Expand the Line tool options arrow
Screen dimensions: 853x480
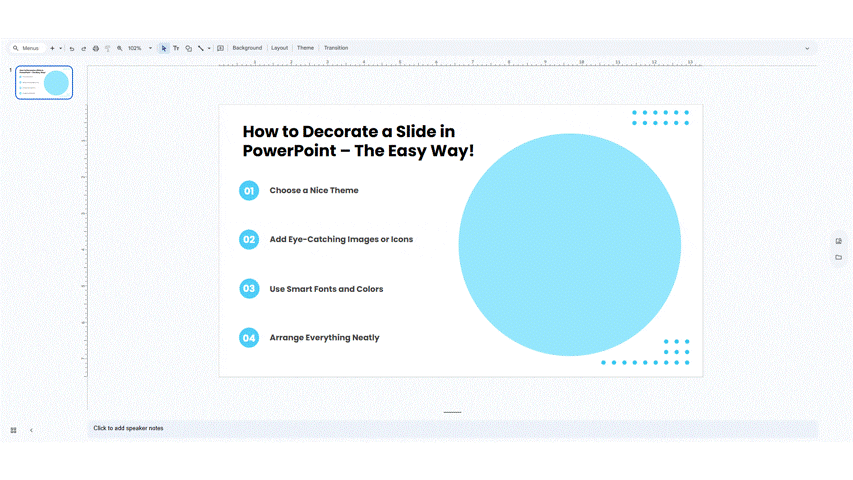coord(209,48)
